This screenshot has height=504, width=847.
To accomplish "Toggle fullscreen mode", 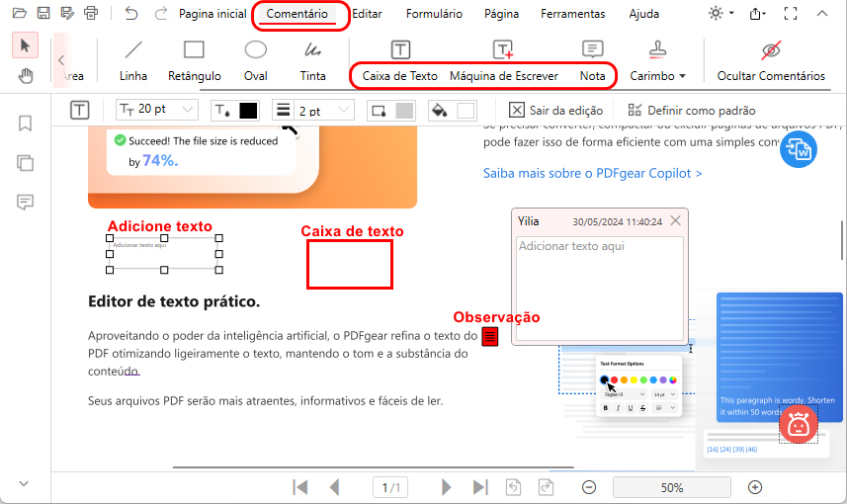I will [791, 14].
